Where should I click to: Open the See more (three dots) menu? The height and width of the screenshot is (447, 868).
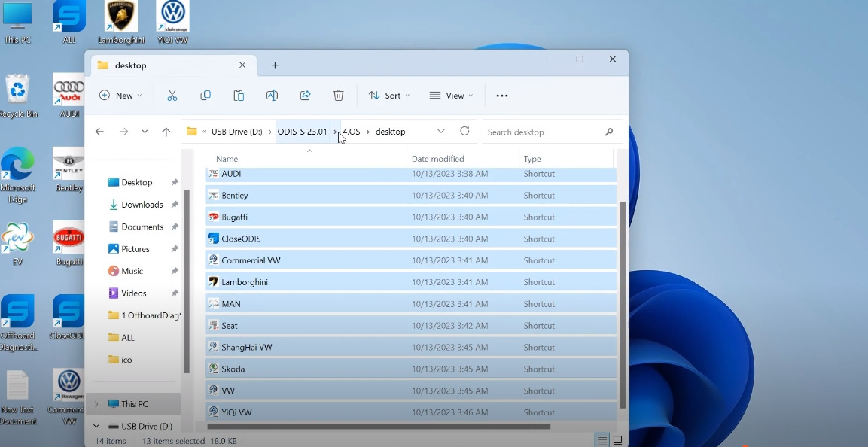(x=501, y=96)
